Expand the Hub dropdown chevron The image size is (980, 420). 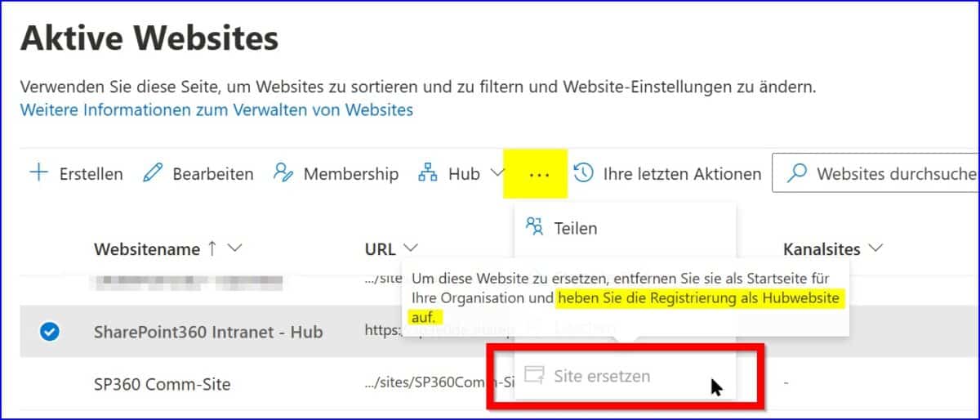[497, 173]
